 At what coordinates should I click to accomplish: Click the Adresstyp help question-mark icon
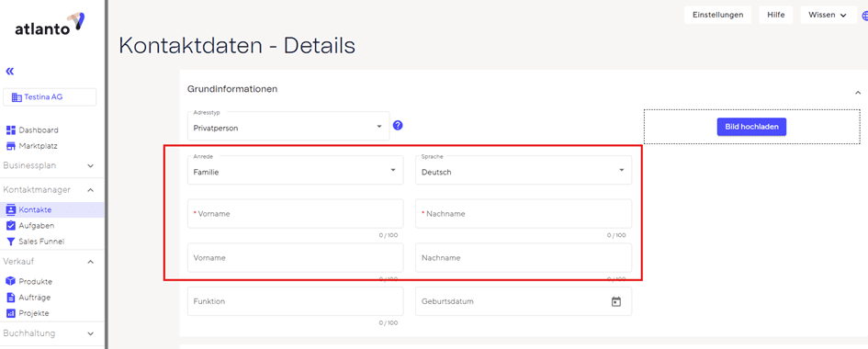point(398,126)
